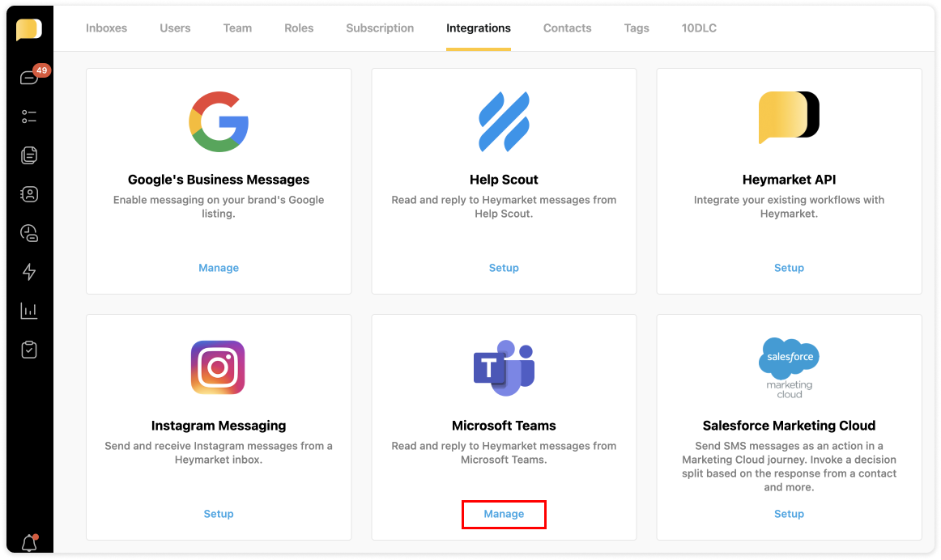Screen dimensions: 941x560
Task: Open the scheduled messages clock icon
Action: [x=29, y=233]
